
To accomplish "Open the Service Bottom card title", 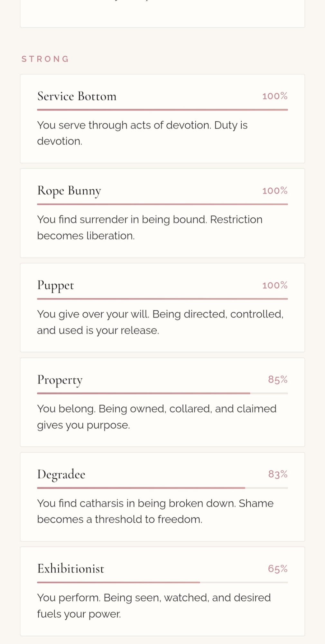I will click(77, 96).
